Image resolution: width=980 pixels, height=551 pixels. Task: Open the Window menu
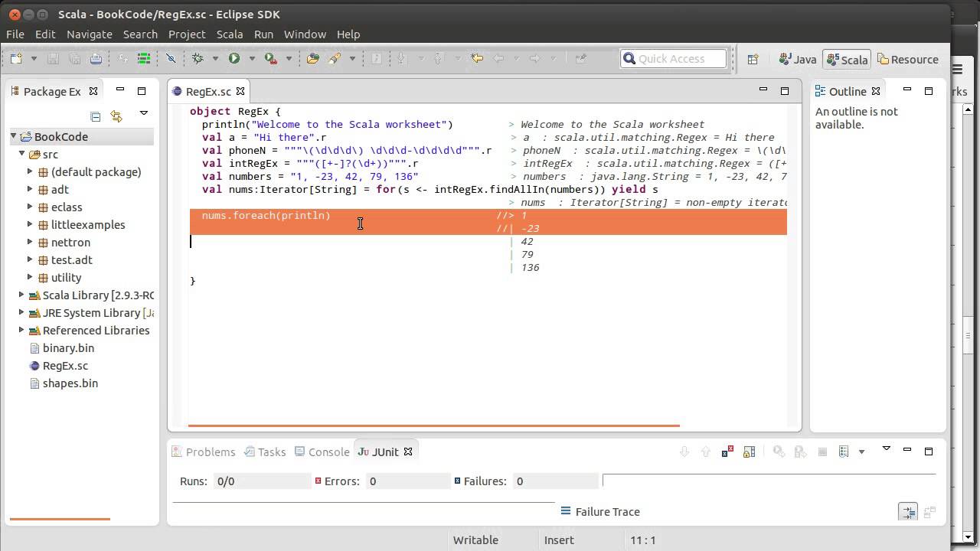coord(305,34)
